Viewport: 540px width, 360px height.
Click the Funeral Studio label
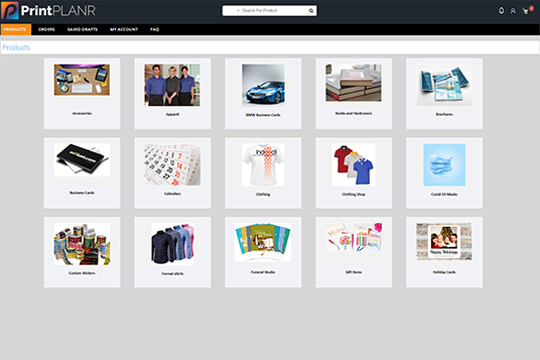coord(263,272)
